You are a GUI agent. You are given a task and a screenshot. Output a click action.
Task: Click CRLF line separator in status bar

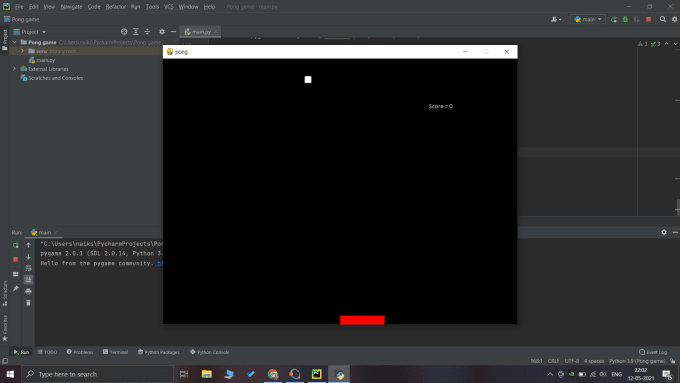point(553,361)
